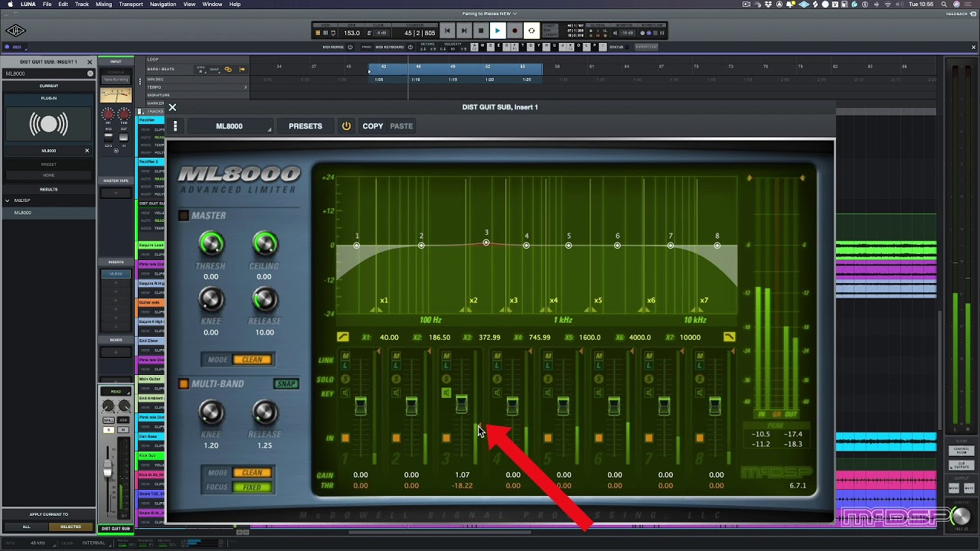Click the link icon in Bars/Beats ruler row
The image size is (980, 551).
coord(227,69)
